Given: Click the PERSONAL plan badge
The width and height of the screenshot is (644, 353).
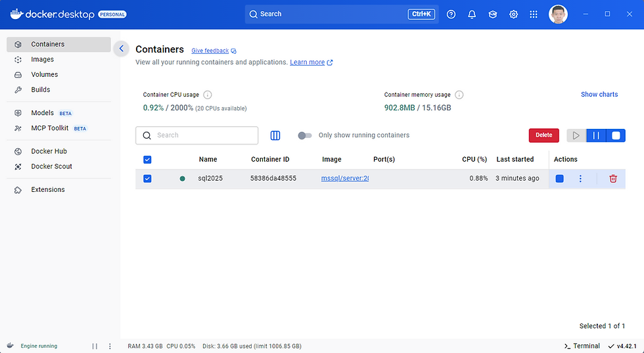Looking at the screenshot, I should [x=112, y=14].
